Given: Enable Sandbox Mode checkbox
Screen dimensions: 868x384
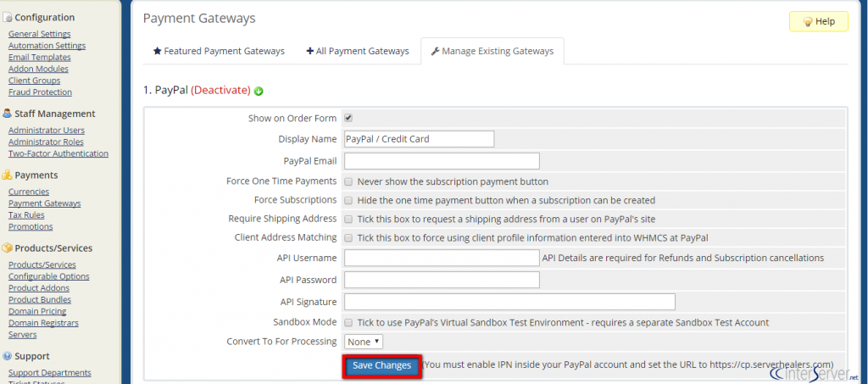Looking at the screenshot, I should click(x=348, y=323).
